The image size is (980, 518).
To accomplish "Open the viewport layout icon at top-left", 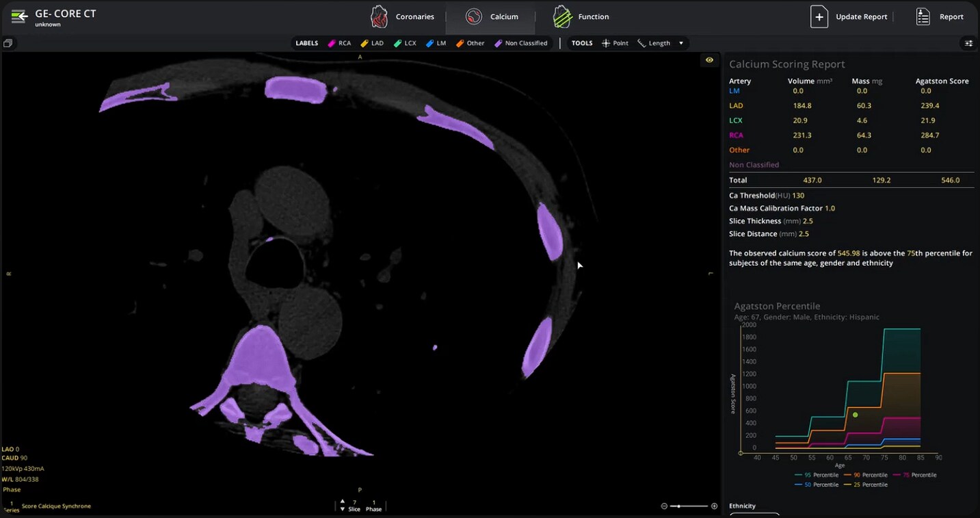I will click(x=8, y=43).
